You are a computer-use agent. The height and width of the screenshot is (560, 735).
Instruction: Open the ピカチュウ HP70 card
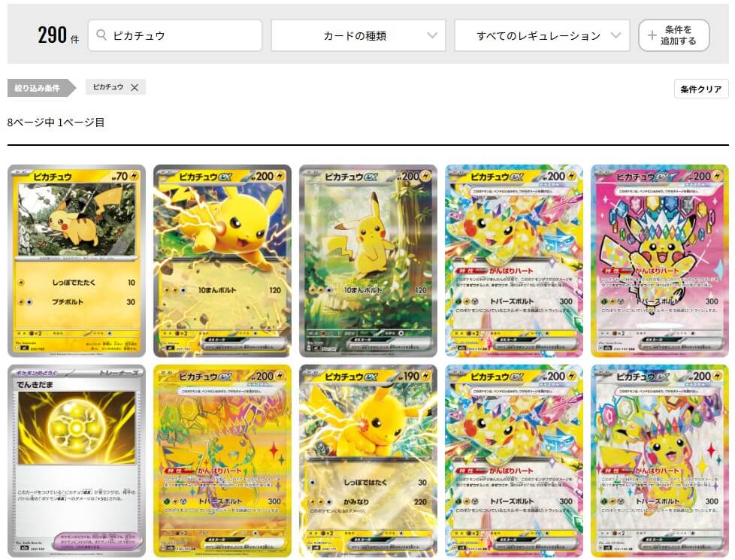(x=77, y=261)
